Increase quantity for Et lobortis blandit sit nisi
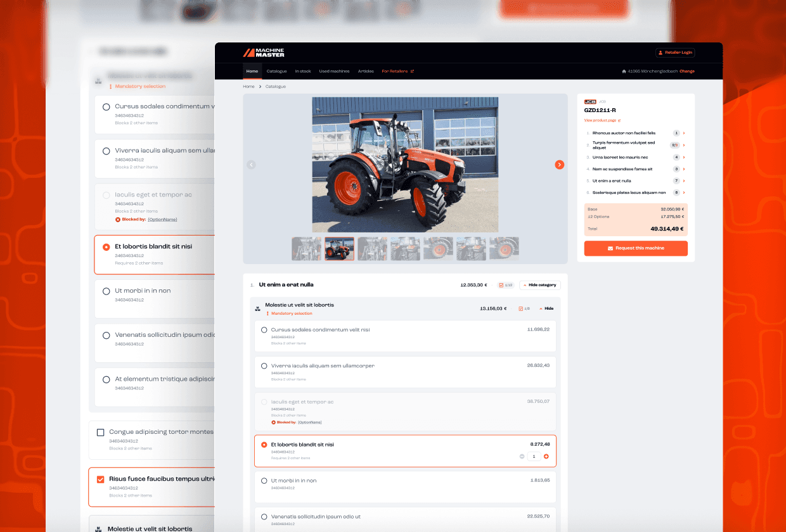 (x=546, y=456)
